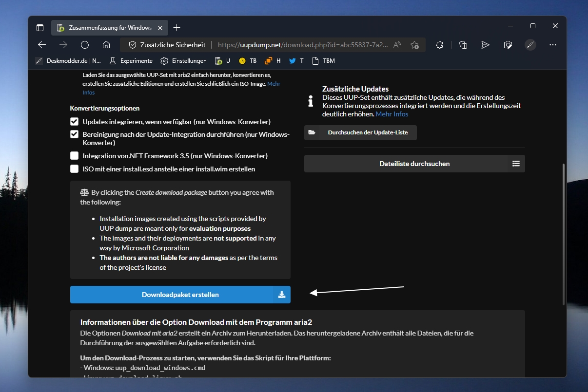Go back with the browser back arrow
588x392 pixels.
click(x=42, y=45)
